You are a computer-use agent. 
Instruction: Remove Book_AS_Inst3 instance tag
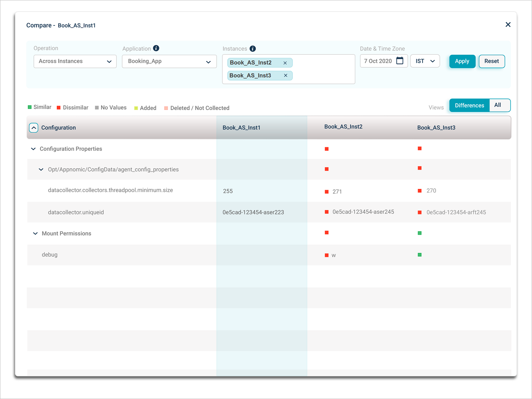(x=285, y=75)
